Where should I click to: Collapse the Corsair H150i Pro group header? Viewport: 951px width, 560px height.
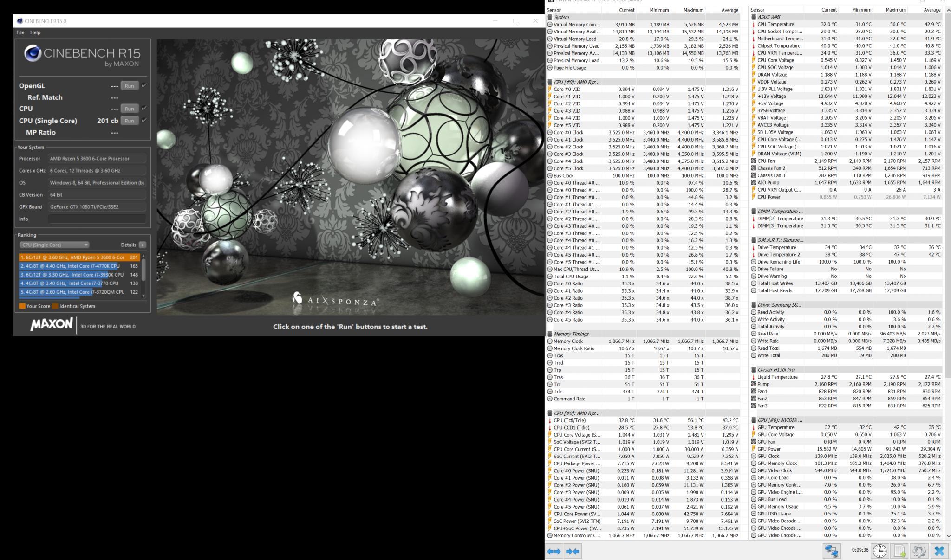pos(846,370)
